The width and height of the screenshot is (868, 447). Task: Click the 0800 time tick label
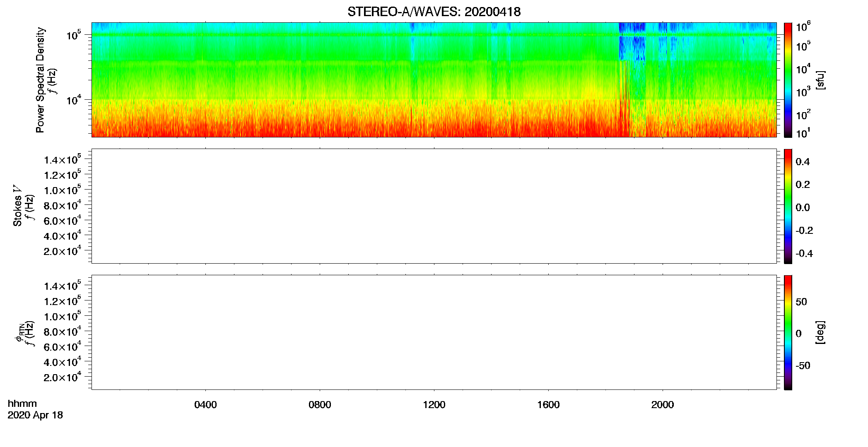click(320, 405)
